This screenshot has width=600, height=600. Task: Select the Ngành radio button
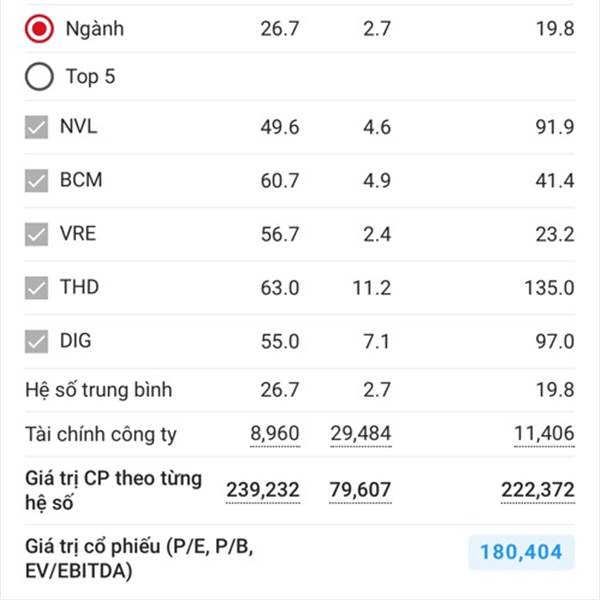39,28
